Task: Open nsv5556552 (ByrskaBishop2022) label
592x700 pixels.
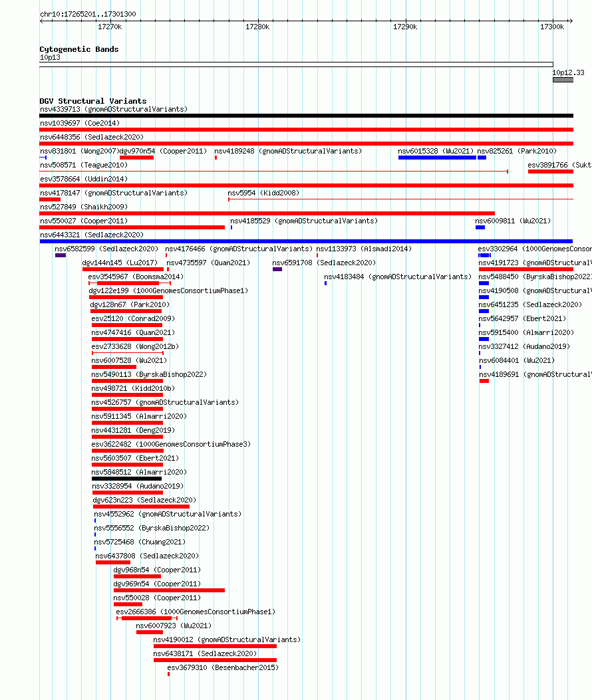Action: pos(152,528)
